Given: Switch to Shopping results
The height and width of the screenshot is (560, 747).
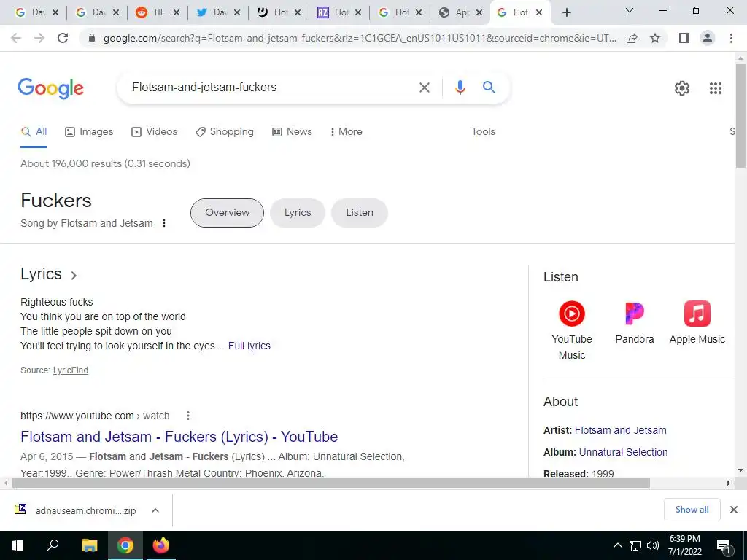Looking at the screenshot, I should coord(225,131).
